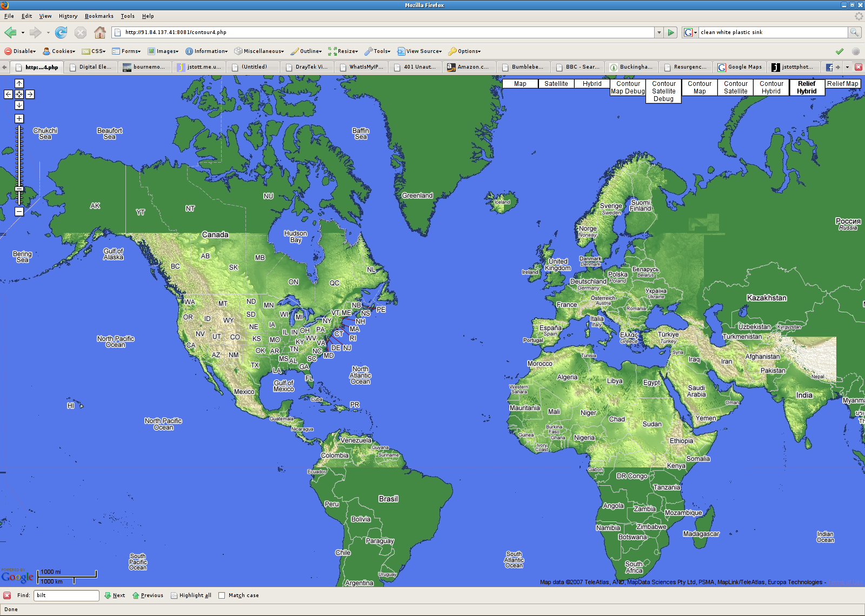Screen dimensions: 865x616
Task: Return to last map result
Action: click(19, 94)
